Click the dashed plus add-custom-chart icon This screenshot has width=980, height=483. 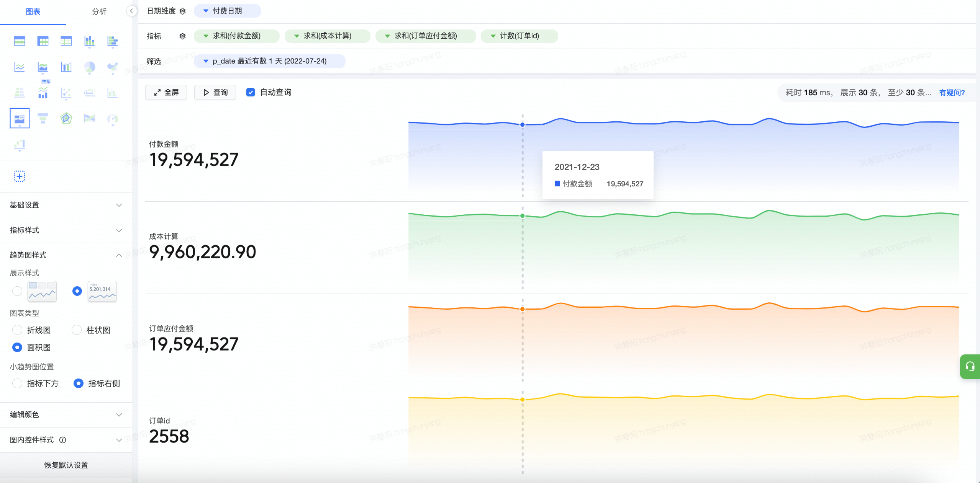coord(20,176)
